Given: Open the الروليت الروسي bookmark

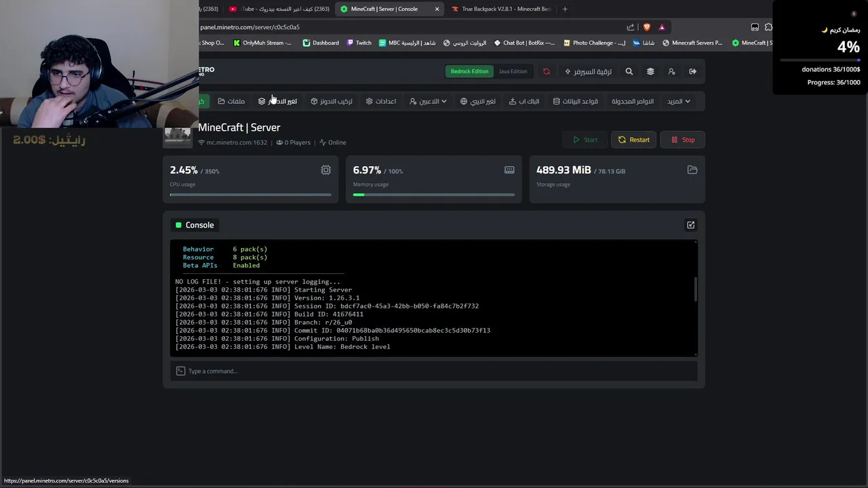Looking at the screenshot, I should pyautogui.click(x=465, y=43).
